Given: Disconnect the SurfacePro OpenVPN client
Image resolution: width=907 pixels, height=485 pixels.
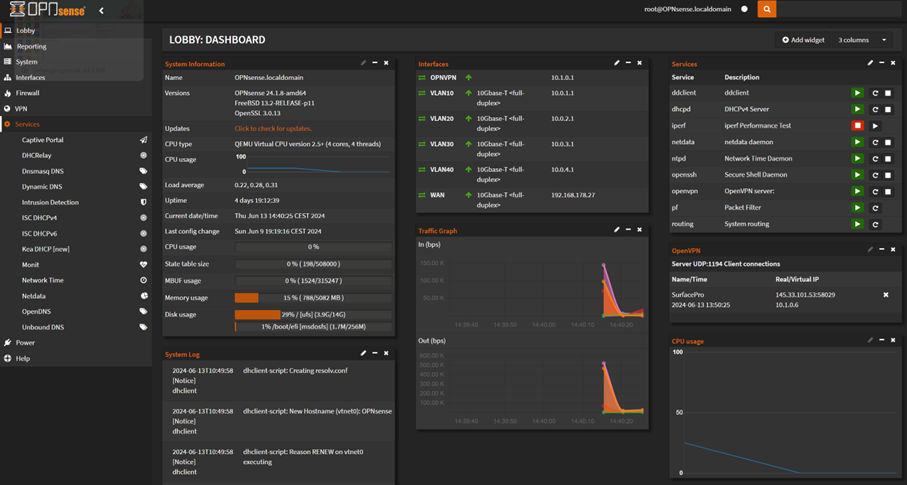Looking at the screenshot, I should point(885,295).
